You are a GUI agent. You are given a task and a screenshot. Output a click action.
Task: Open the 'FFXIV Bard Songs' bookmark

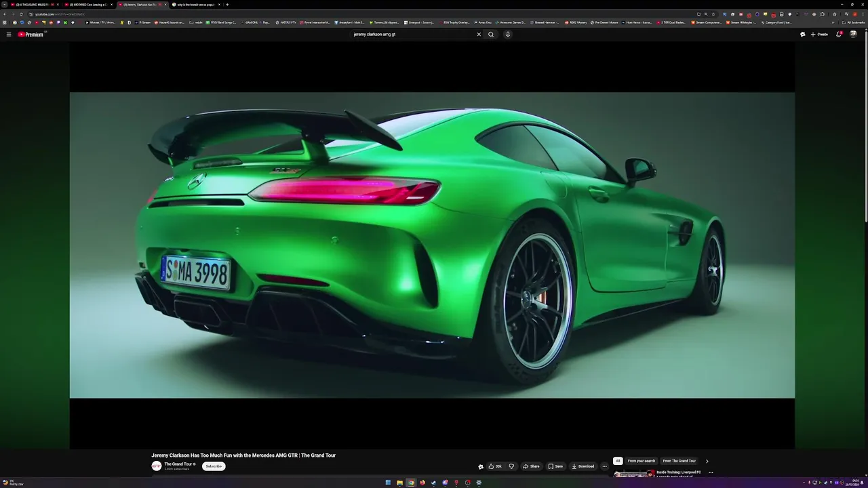point(221,22)
